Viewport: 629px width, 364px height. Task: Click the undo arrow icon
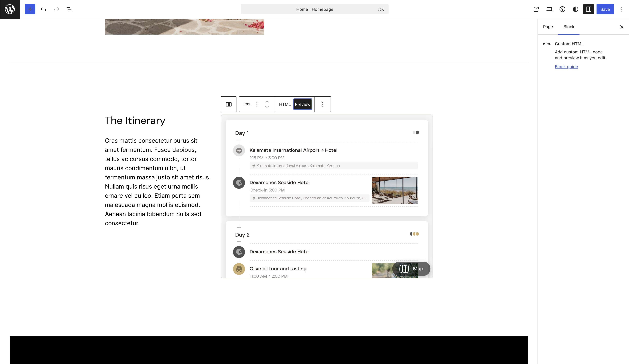(43, 9)
